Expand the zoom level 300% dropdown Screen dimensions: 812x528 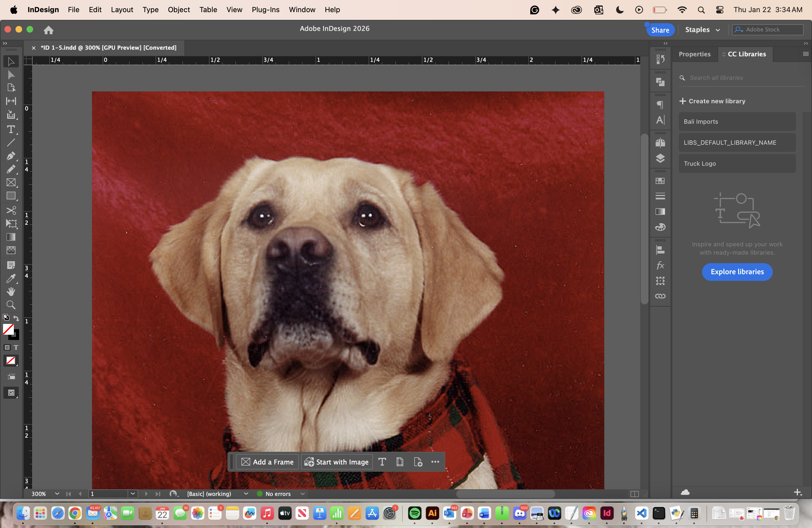[x=57, y=493]
